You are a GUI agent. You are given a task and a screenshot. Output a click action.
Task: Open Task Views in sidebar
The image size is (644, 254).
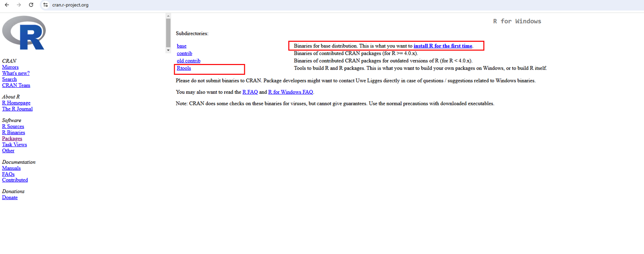point(14,145)
